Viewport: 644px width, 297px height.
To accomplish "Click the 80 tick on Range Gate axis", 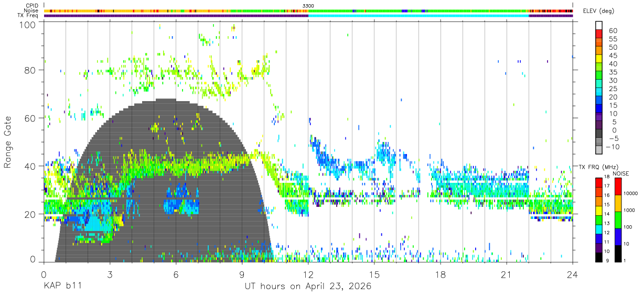I will pos(30,70).
